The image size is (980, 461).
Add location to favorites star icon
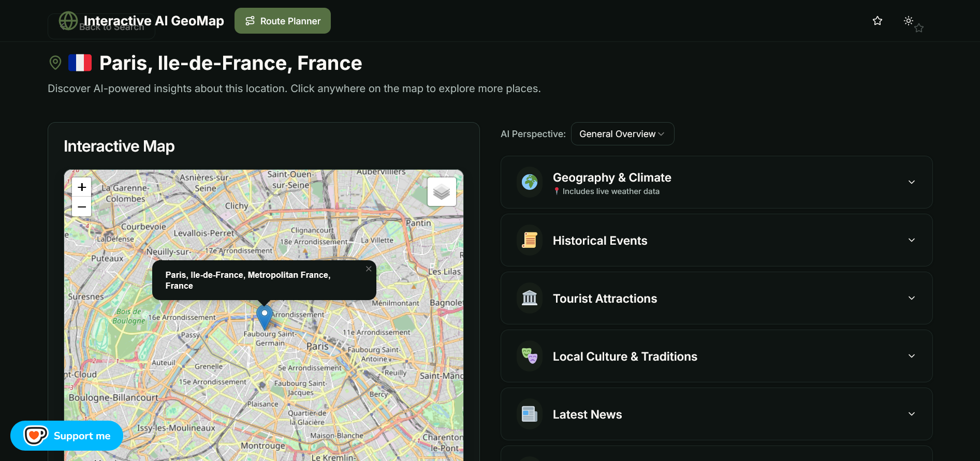(x=877, y=21)
